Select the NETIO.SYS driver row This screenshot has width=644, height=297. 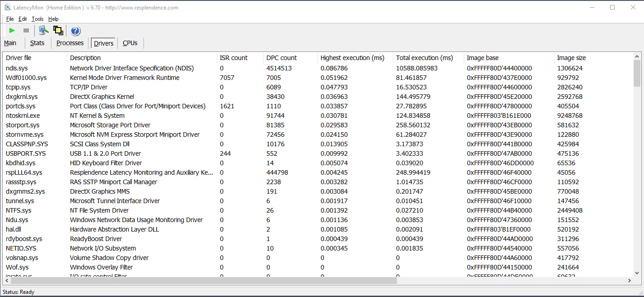[318, 248]
